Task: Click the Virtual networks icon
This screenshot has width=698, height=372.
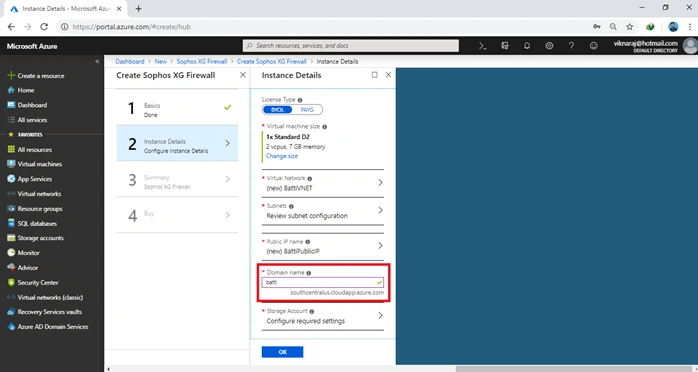Action: pos(11,194)
